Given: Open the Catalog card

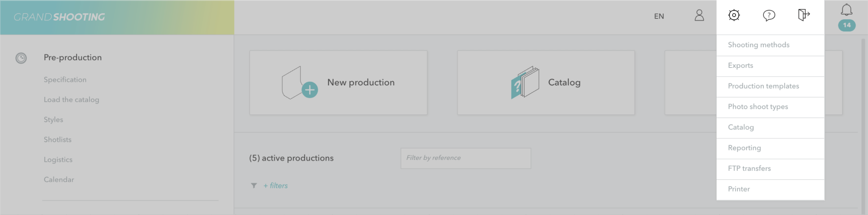Looking at the screenshot, I should point(546,83).
